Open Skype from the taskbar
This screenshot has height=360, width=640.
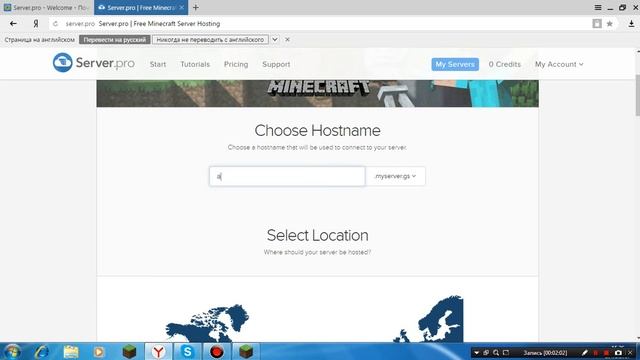click(x=187, y=352)
